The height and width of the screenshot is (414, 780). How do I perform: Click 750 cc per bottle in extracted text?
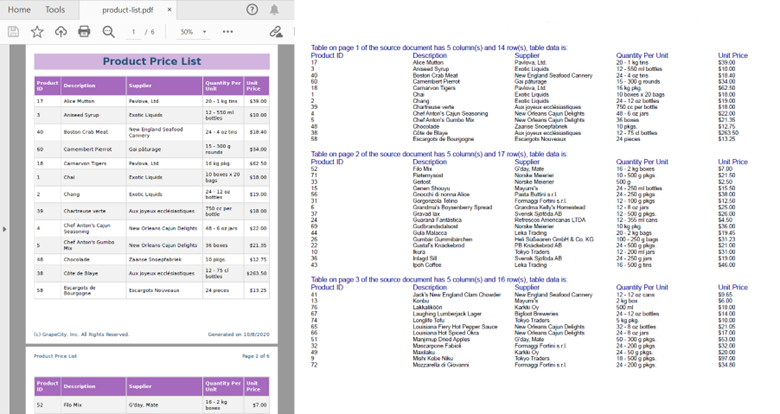(637, 107)
